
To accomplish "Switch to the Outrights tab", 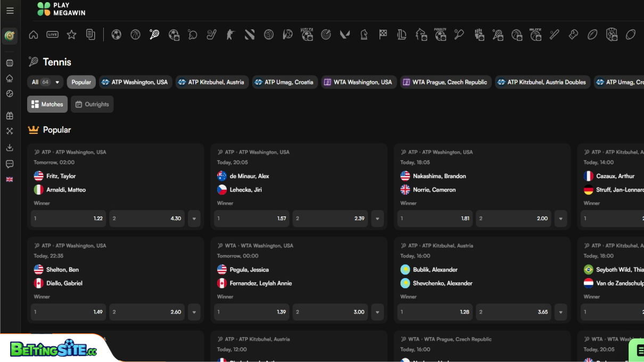I will [92, 104].
